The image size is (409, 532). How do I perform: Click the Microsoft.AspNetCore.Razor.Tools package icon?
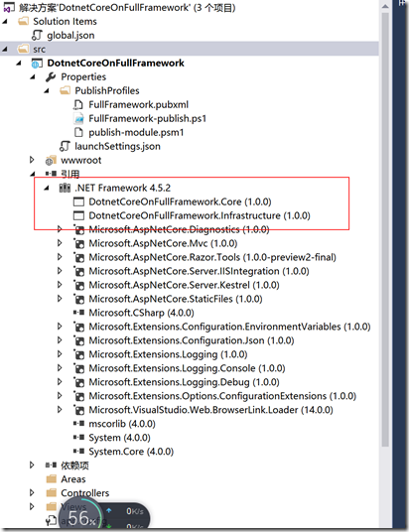click(x=78, y=257)
